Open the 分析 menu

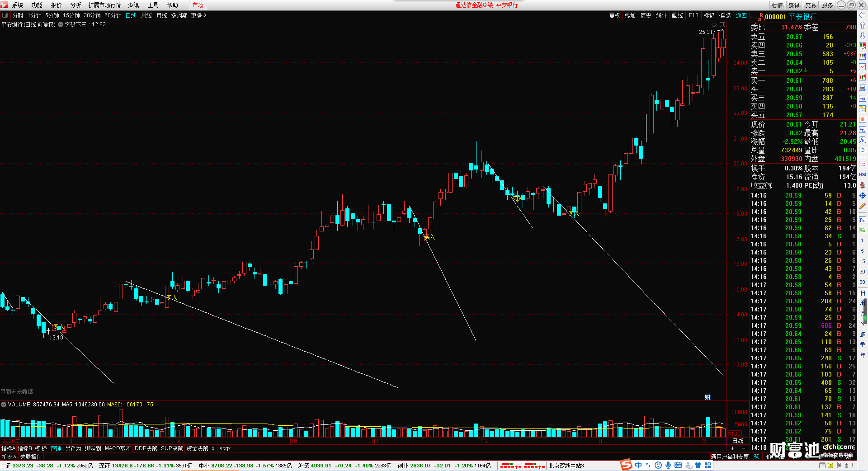click(x=76, y=5)
